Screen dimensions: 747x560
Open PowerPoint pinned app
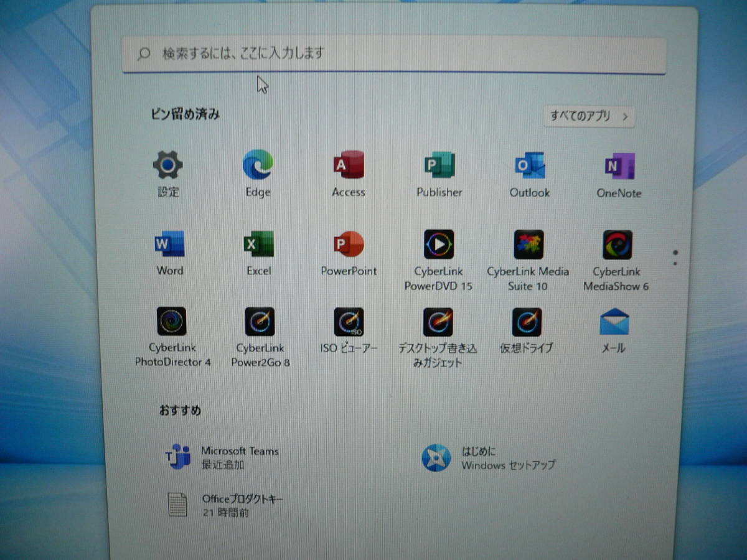click(x=349, y=253)
